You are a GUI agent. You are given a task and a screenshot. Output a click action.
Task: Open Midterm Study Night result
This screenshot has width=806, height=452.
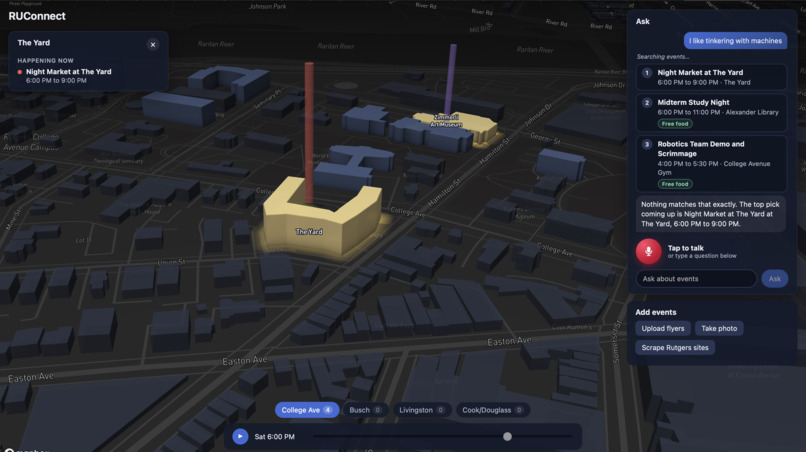[711, 112]
